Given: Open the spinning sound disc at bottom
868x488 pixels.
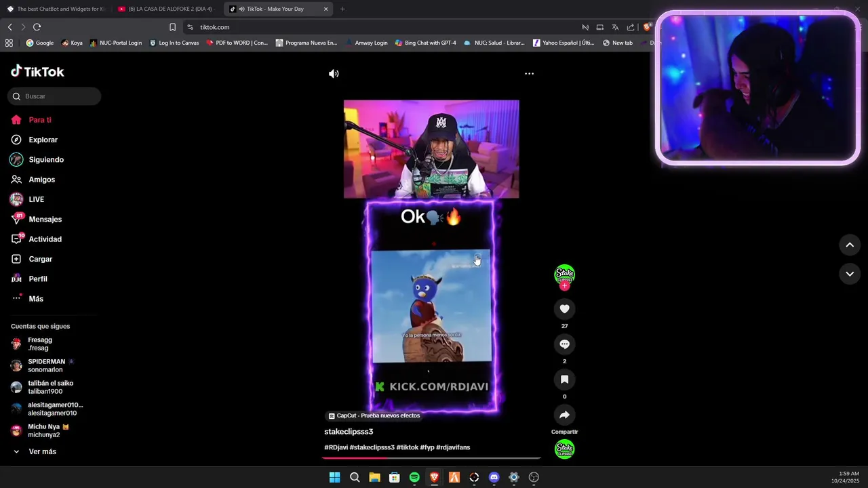Looking at the screenshot, I should pyautogui.click(x=564, y=449).
